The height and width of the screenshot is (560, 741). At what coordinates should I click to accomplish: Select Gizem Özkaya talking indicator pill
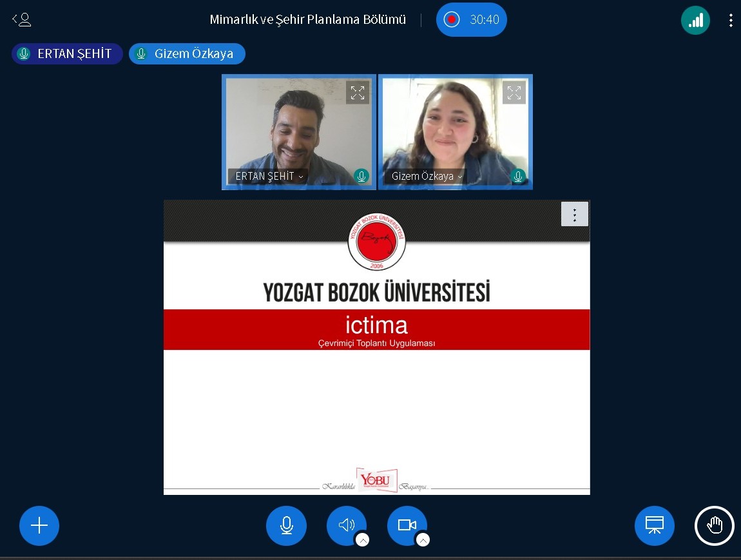187,53
